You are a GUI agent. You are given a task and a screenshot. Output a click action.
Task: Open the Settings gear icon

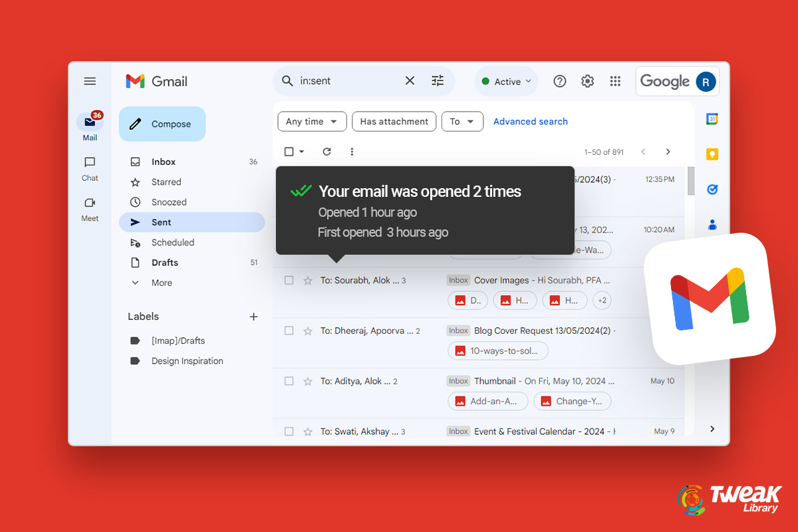[587, 81]
